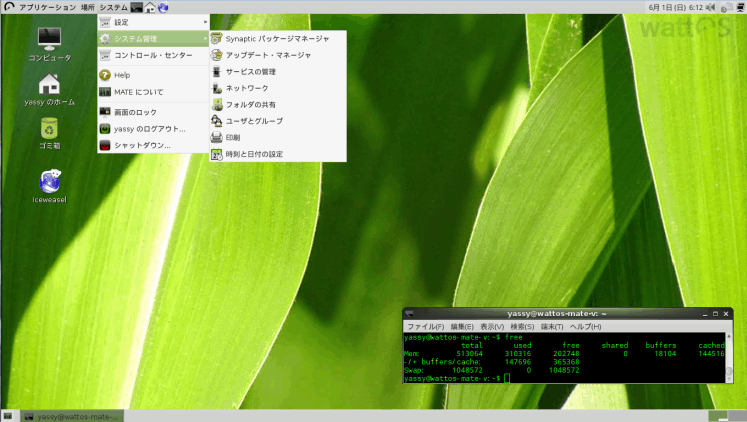Choose 画面のロック

pyautogui.click(x=153, y=112)
